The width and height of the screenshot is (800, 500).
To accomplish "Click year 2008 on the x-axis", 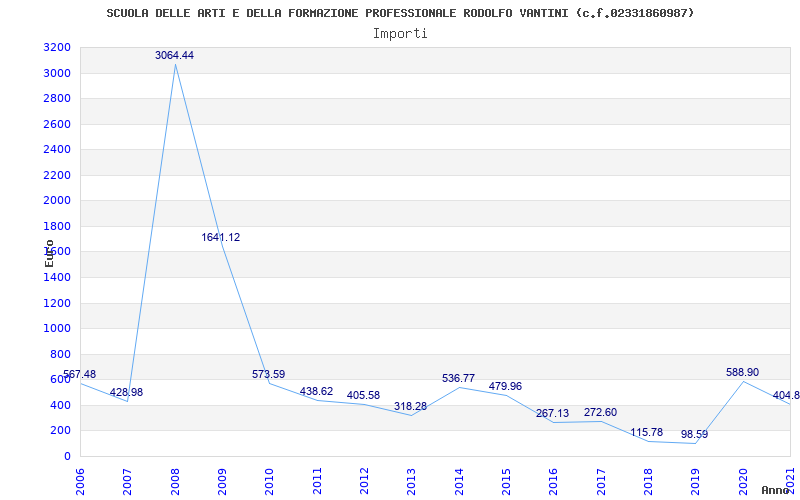I will tap(175, 481).
